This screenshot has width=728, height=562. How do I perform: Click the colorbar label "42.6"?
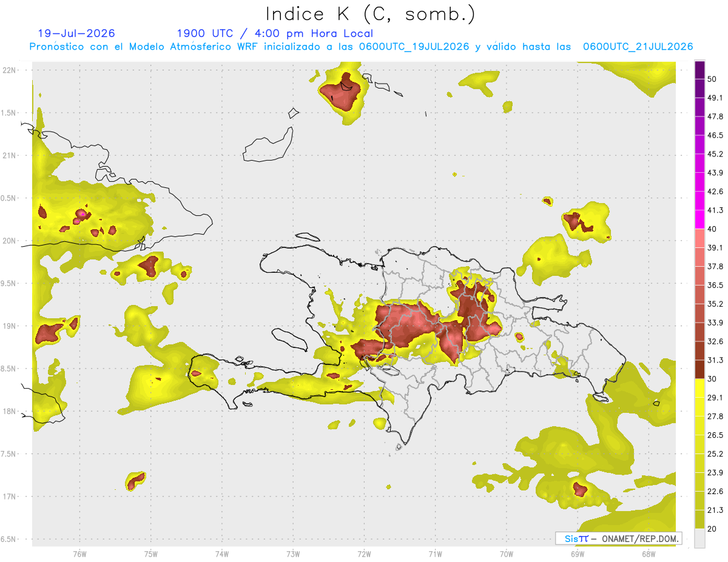click(x=715, y=192)
